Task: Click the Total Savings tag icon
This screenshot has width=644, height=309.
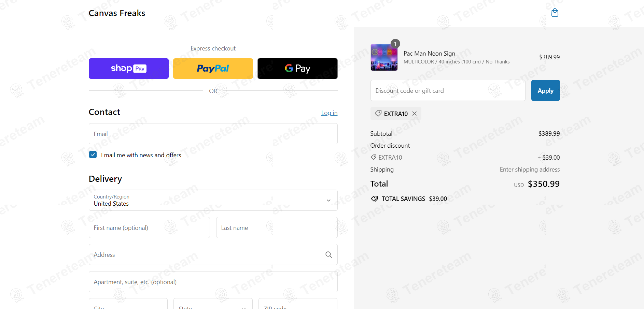Action: pyautogui.click(x=374, y=199)
